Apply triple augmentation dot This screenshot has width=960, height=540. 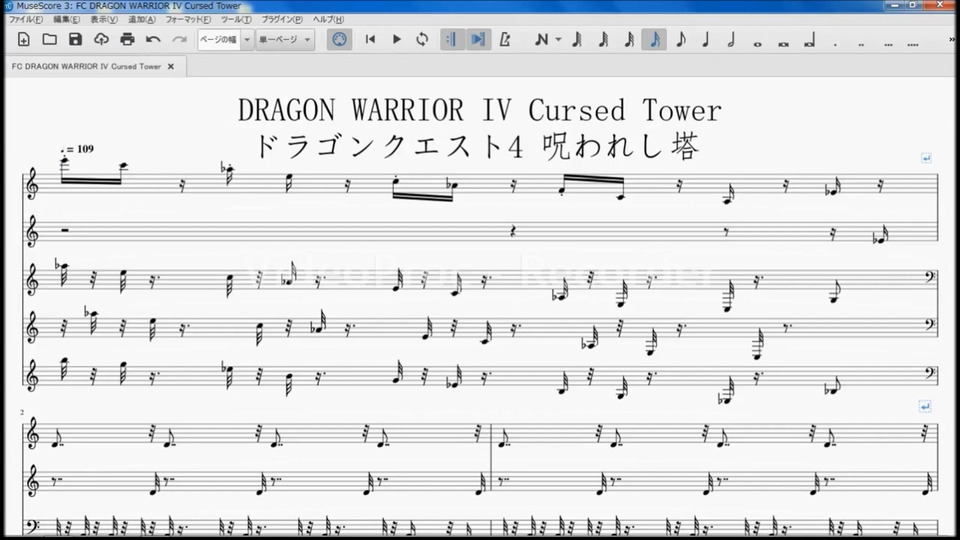[x=888, y=43]
